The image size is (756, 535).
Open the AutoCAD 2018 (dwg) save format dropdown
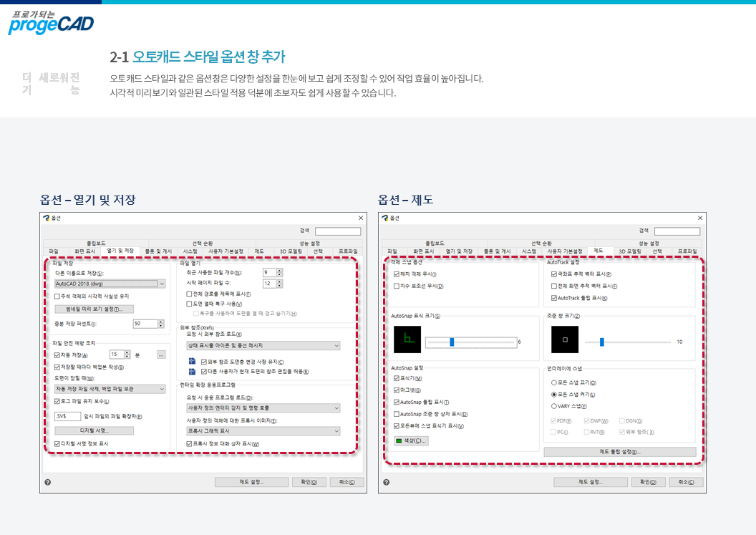coord(110,284)
